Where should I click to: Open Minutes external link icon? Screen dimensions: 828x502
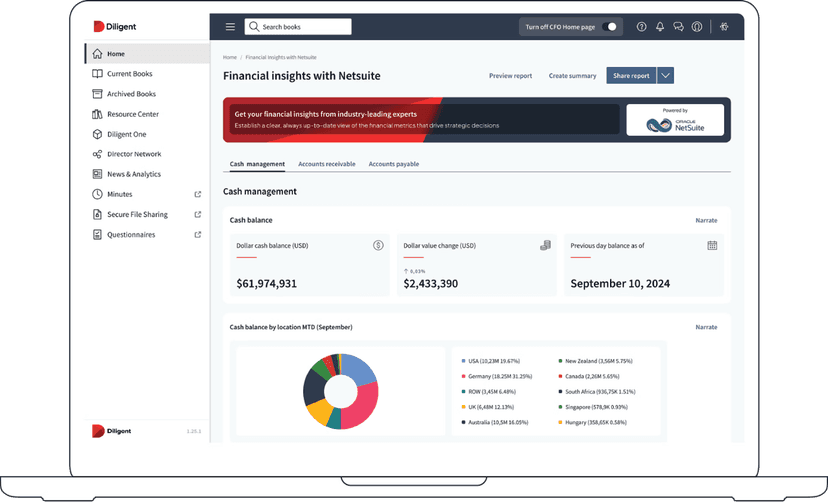click(197, 194)
